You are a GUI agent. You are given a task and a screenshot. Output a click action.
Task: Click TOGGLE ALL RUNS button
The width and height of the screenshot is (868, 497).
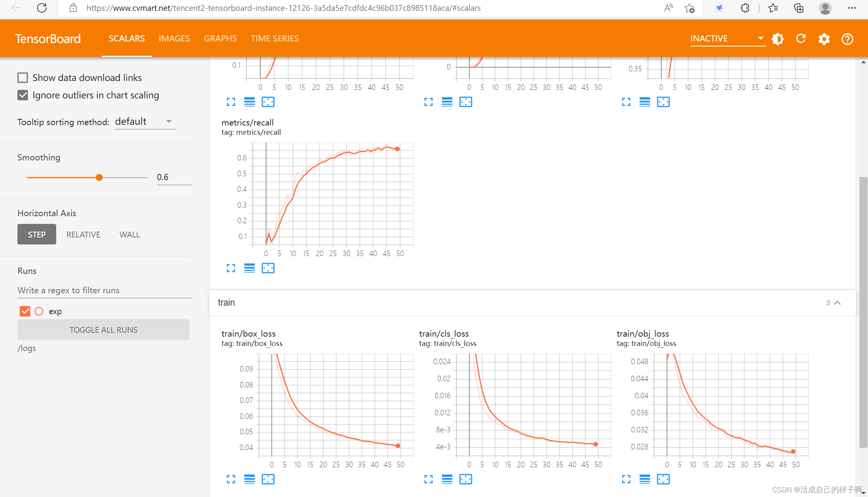[x=103, y=330]
